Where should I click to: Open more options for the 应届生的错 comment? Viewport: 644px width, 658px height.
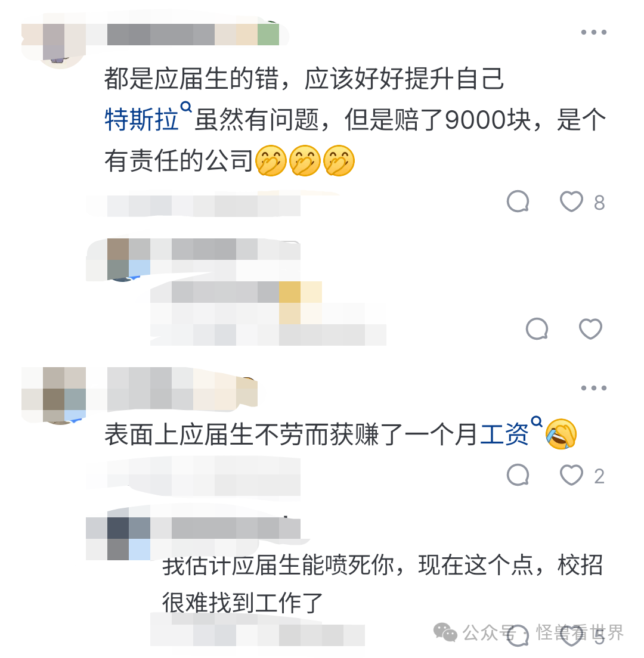pos(593,32)
